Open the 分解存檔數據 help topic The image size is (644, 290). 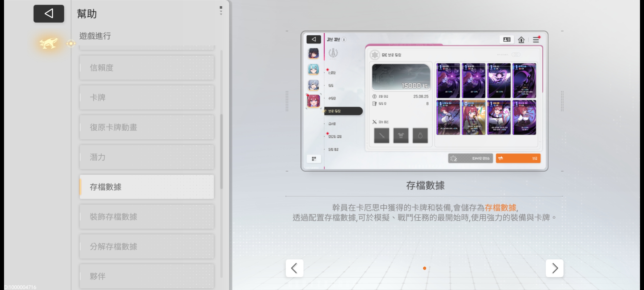(x=147, y=247)
